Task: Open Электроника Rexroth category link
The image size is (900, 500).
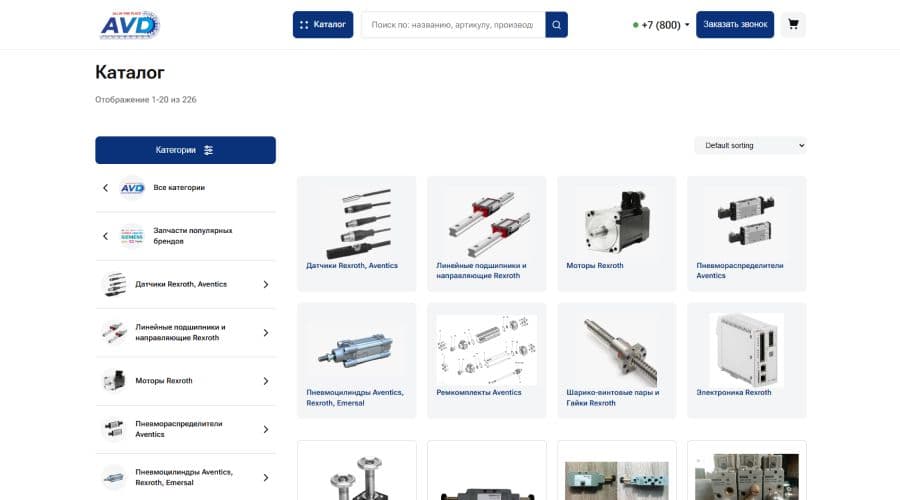Action: point(734,393)
